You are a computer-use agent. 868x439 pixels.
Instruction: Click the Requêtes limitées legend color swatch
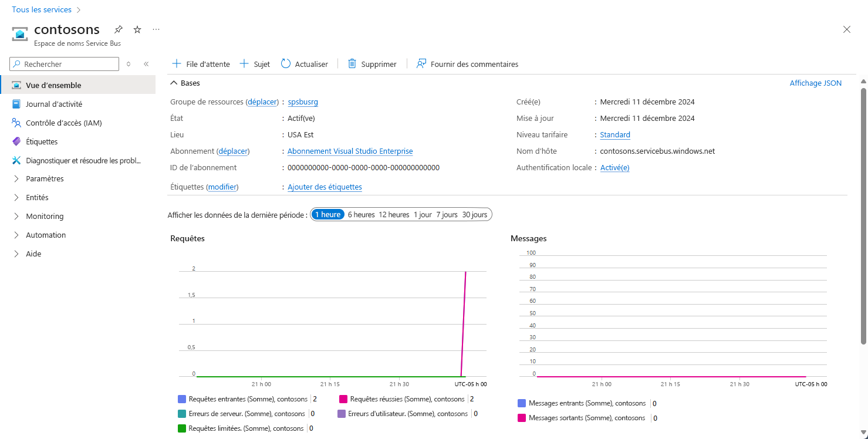pyautogui.click(x=182, y=428)
